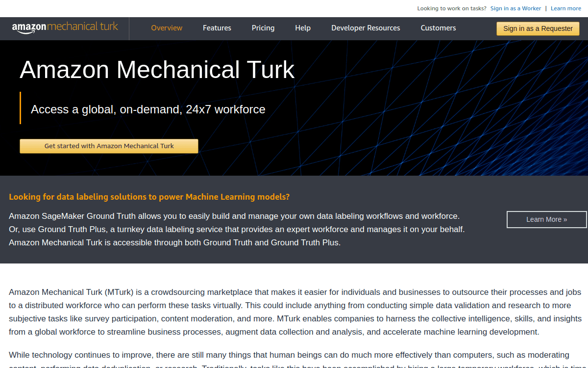Select the Overview navigation item

(167, 28)
